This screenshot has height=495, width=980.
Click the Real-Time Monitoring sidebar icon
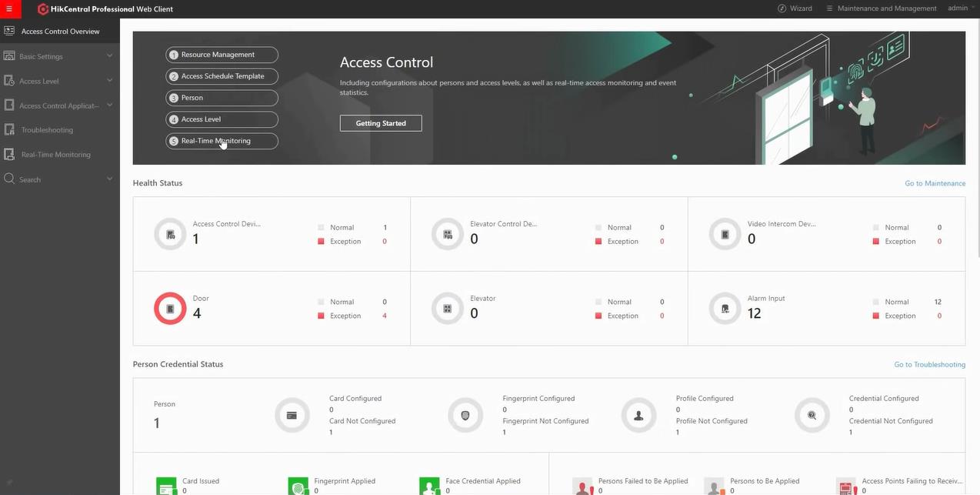(x=9, y=154)
